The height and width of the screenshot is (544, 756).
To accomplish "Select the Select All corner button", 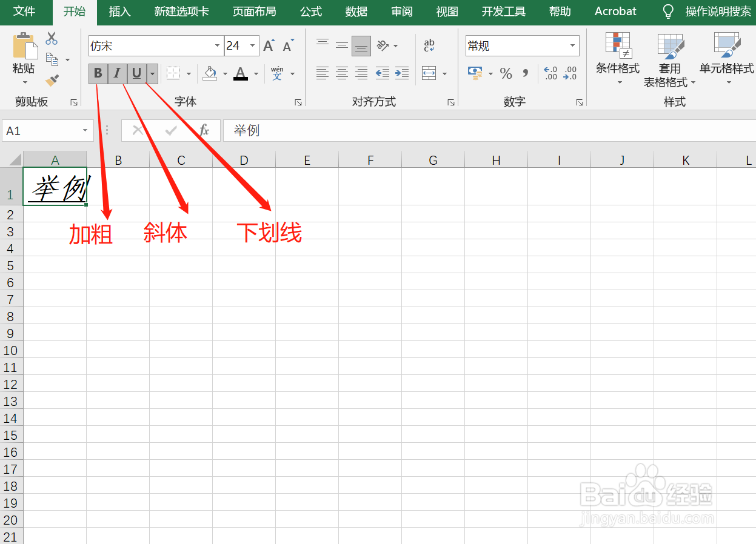I will tap(12, 159).
